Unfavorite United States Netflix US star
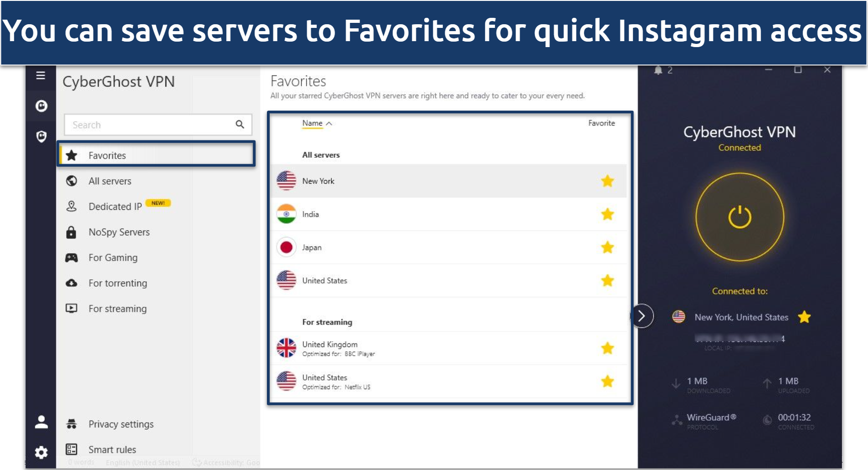 607,381
